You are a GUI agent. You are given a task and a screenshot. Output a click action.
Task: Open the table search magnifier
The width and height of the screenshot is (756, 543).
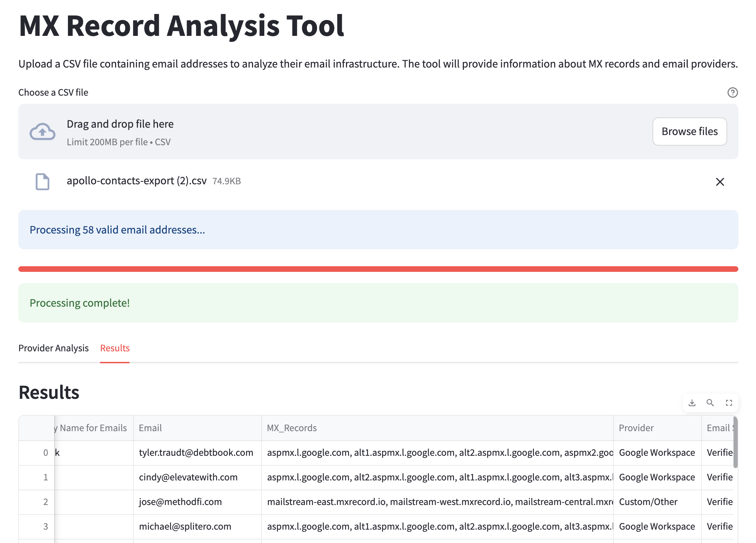710,403
